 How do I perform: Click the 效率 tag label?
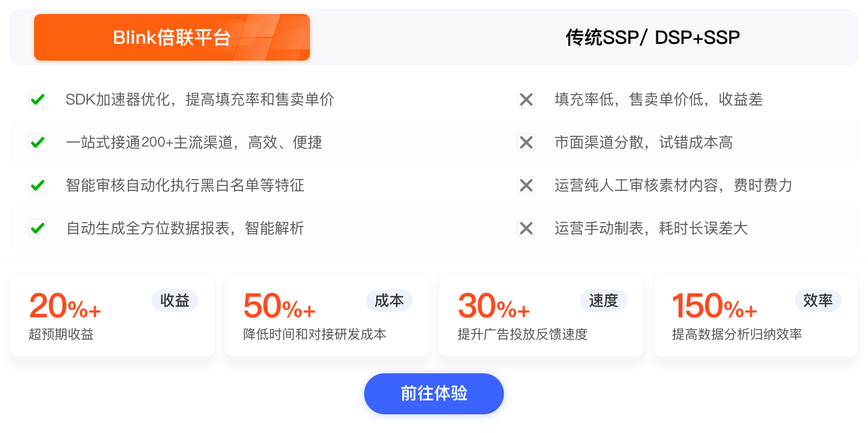pos(818,300)
